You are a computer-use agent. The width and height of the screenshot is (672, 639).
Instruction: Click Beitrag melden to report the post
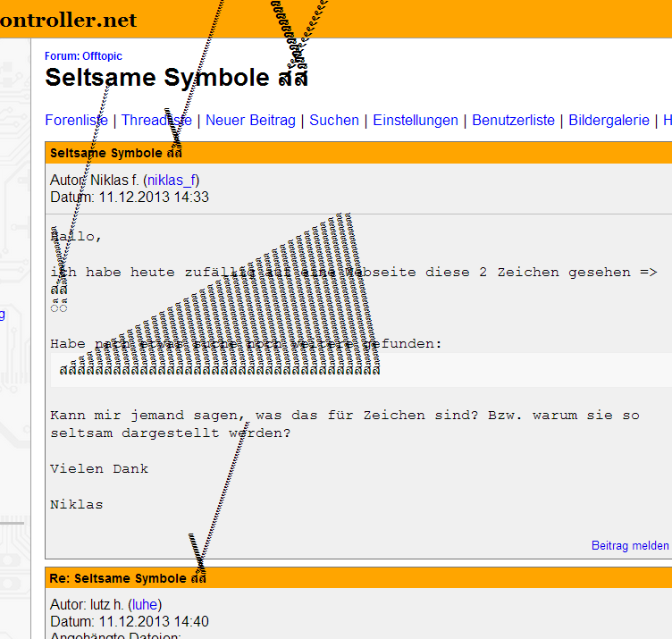coord(630,545)
